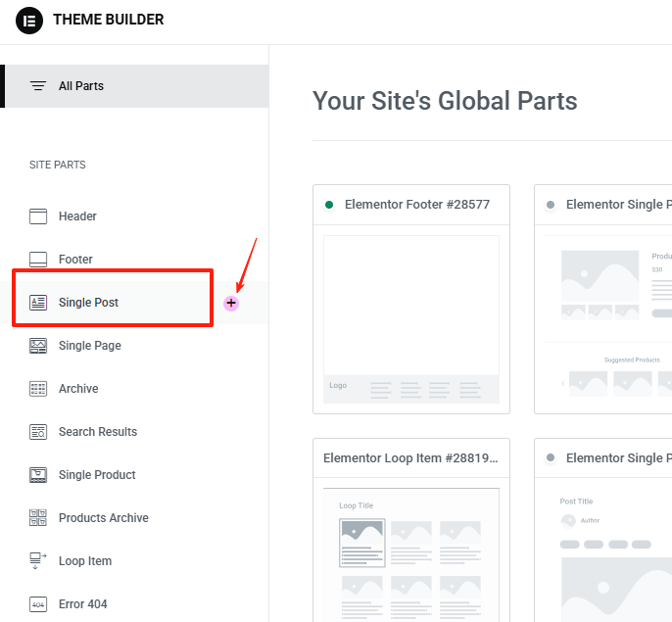
Task: Select Single Post in the sidebar
Action: click(x=88, y=303)
